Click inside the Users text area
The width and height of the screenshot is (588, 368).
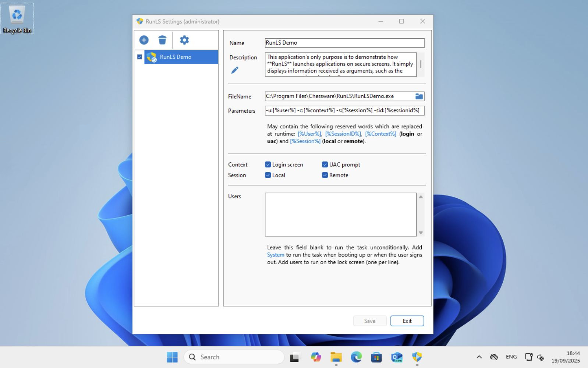(341, 215)
